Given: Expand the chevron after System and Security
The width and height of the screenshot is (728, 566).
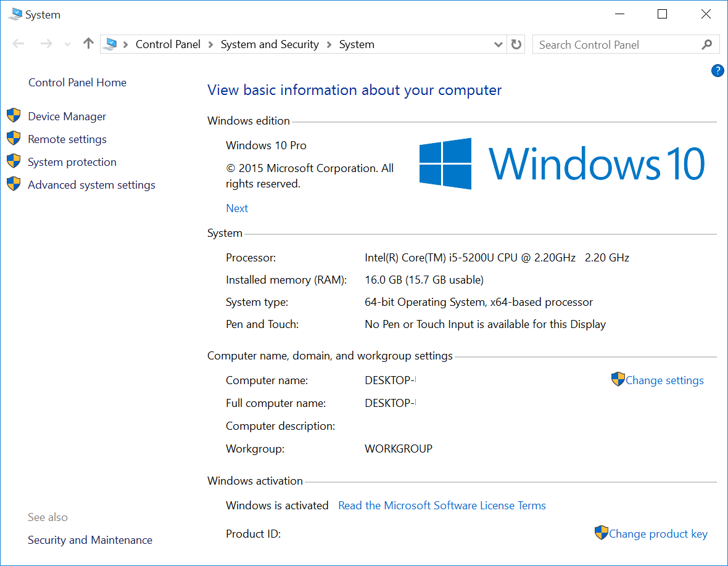Looking at the screenshot, I should coord(329,44).
